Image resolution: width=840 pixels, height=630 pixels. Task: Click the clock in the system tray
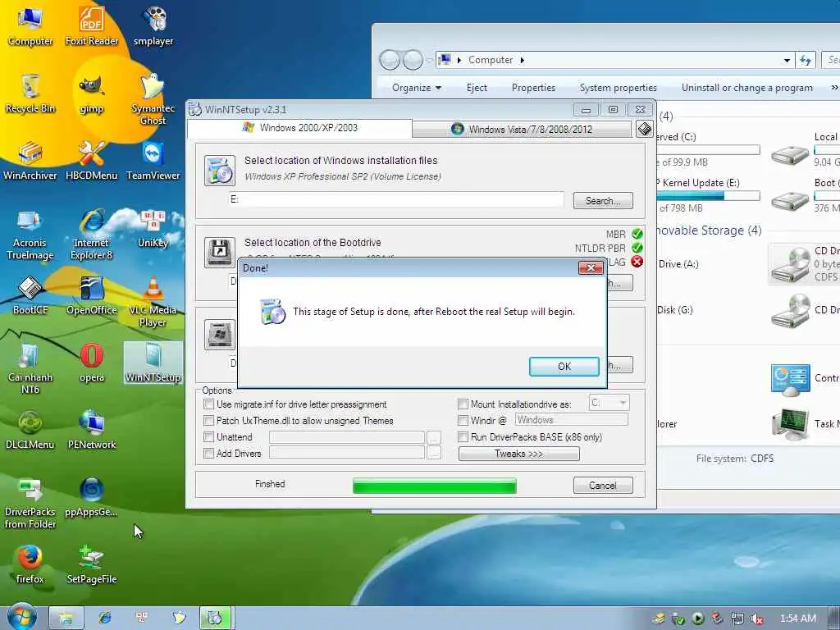797,619
